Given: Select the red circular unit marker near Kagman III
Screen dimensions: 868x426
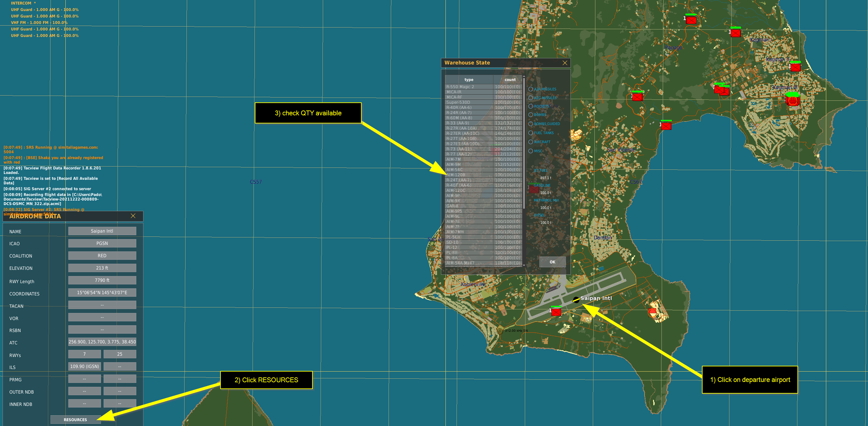Looking at the screenshot, I should pos(793,100).
